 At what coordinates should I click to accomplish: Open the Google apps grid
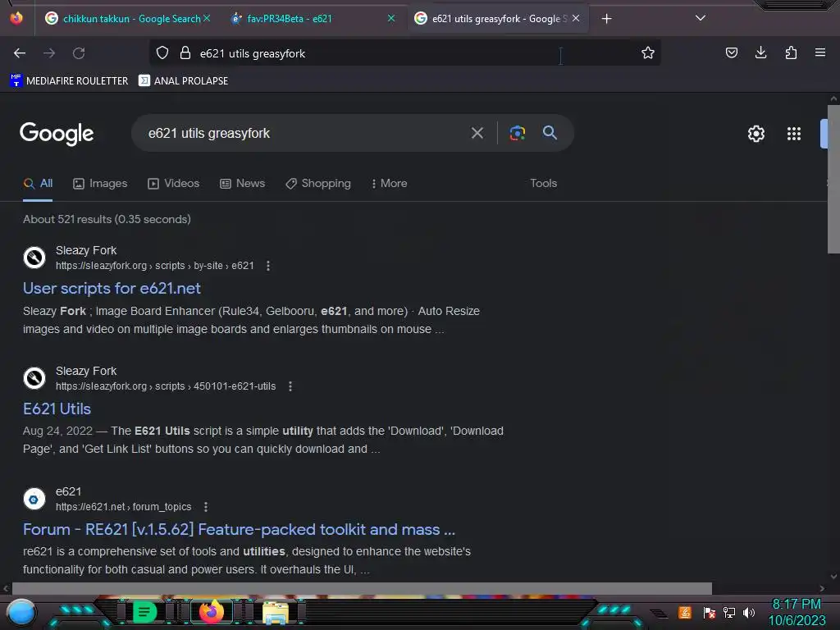794,134
